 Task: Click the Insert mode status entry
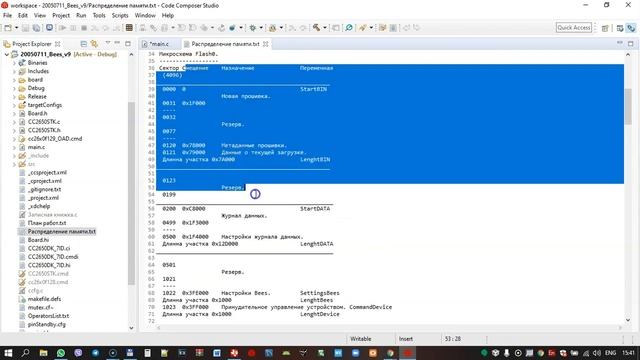[x=406, y=339]
